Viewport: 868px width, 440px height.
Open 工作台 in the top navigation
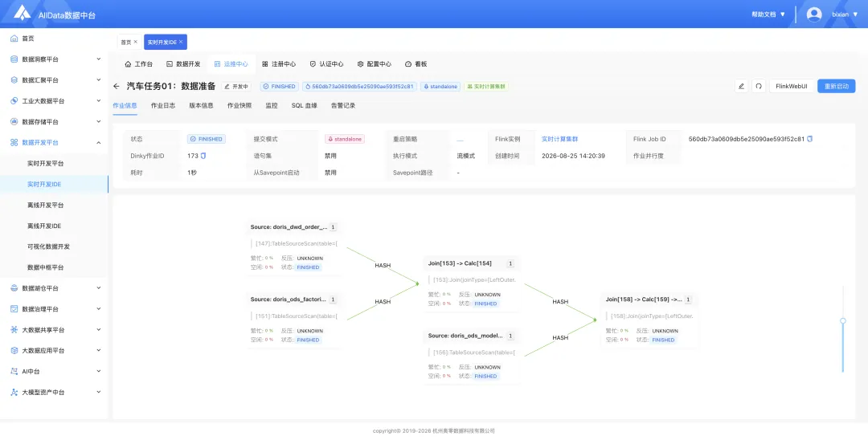(138, 64)
